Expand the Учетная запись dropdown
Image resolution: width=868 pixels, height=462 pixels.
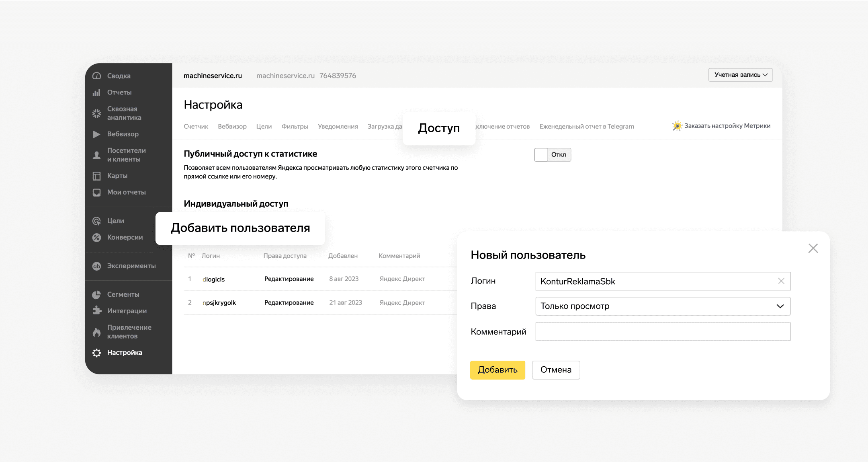click(740, 75)
